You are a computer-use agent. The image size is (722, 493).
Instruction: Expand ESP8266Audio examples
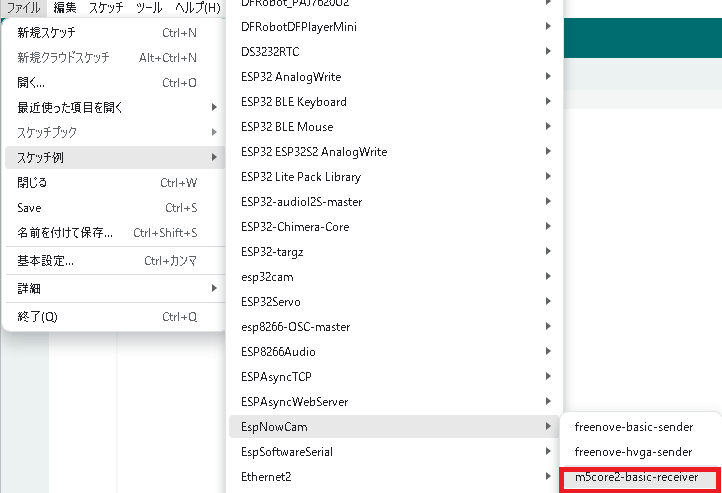click(396, 352)
